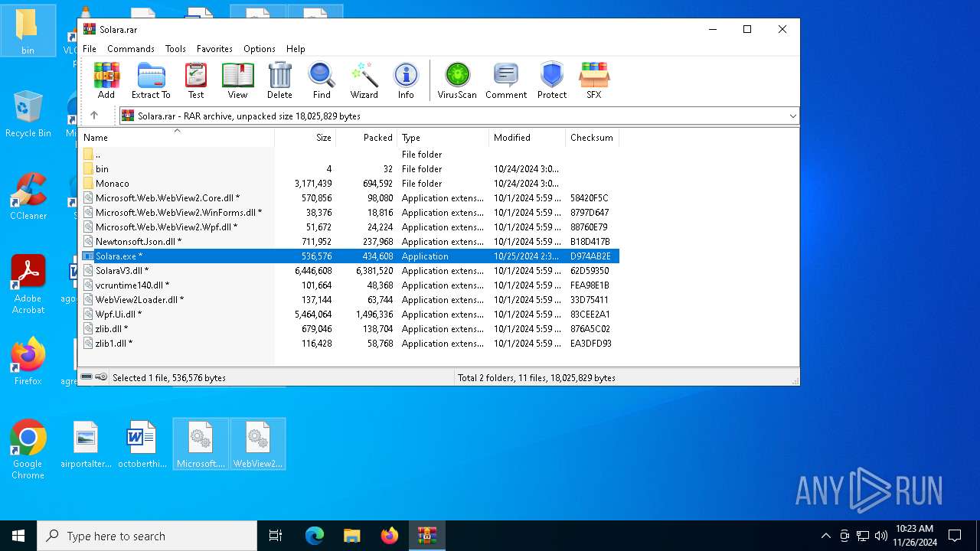Viewport: 980px width, 551px height.
Task: Select the airportalter image file icon
Action: (x=86, y=444)
